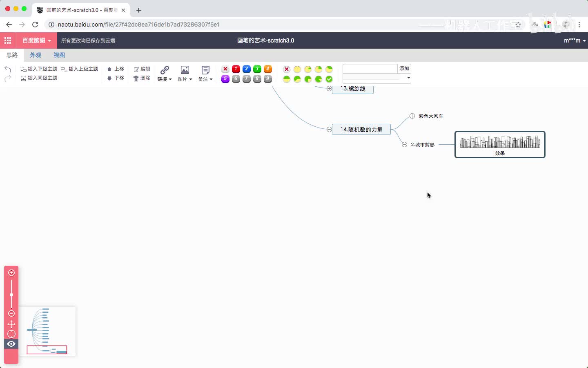Set progress to three-eighths pie
588x368 pixels.
pyautogui.click(x=329, y=69)
